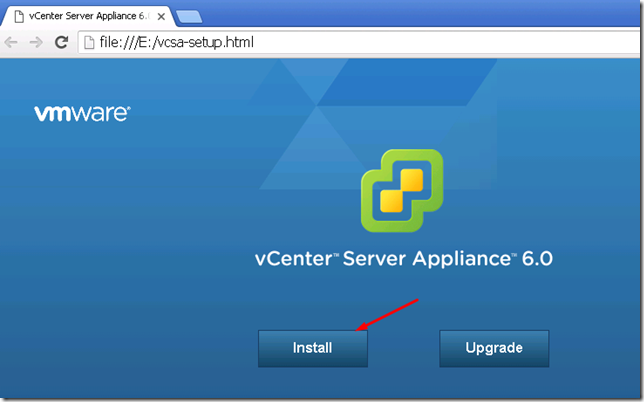Select the vCenter Server Appliance tab
The image size is (644, 402).
click(88, 16)
